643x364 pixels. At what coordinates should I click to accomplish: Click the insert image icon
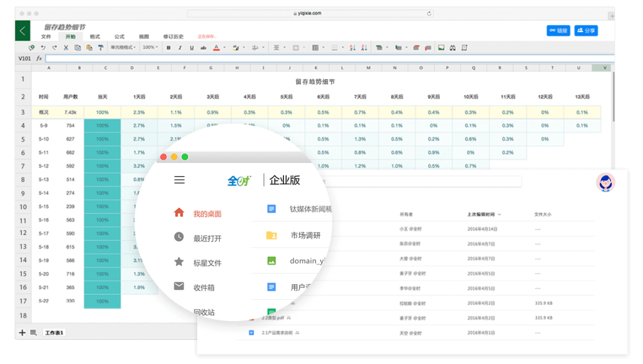point(441,48)
